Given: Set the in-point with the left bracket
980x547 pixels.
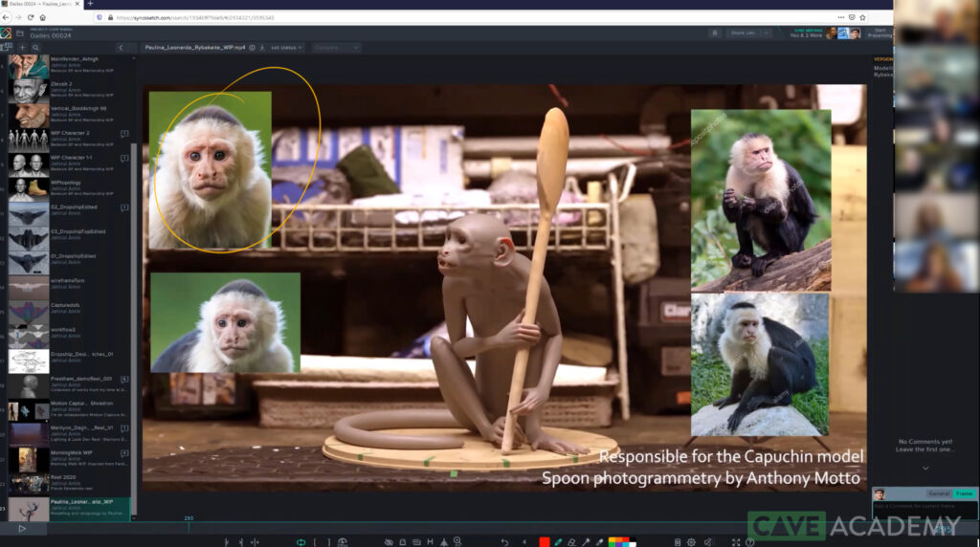Looking at the screenshot, I should pos(315,542).
